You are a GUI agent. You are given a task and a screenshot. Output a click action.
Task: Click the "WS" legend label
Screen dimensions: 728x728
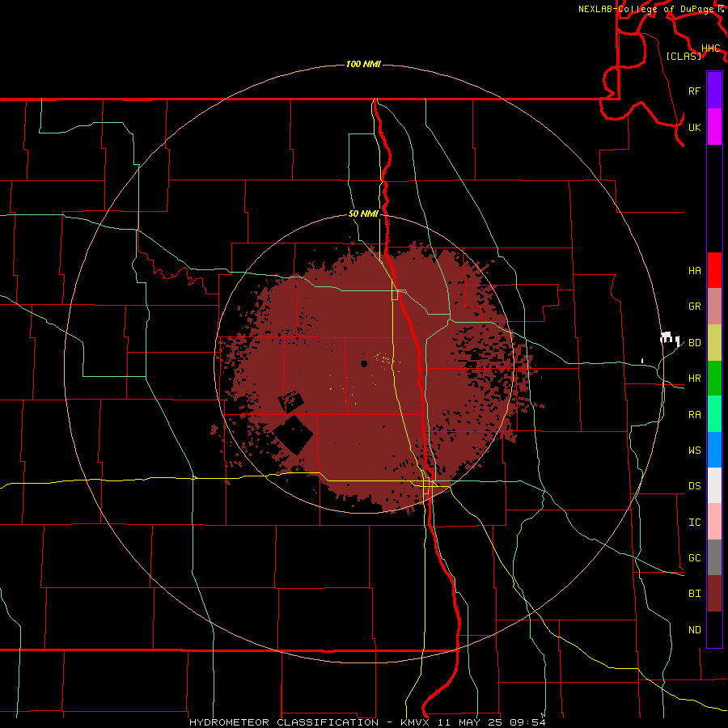tap(694, 450)
